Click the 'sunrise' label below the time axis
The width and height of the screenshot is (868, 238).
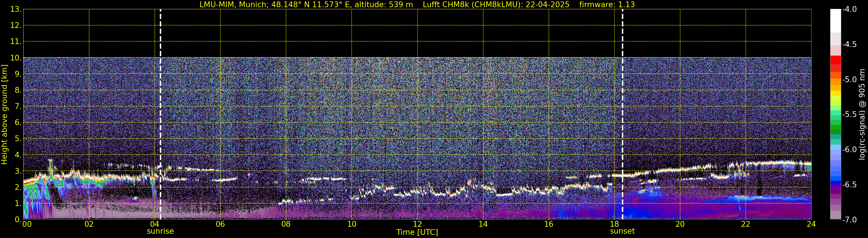point(160,231)
